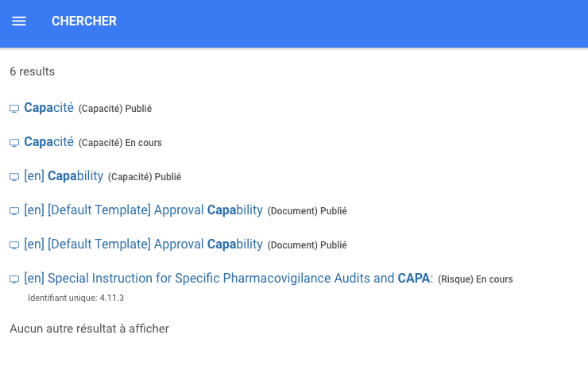
Task: Open the hamburger navigation menu
Action: [19, 21]
